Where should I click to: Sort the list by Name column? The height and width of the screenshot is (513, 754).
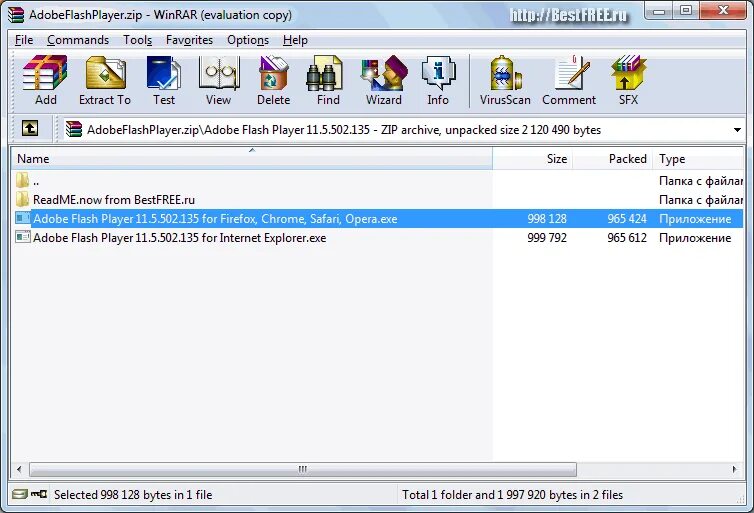tap(251, 159)
